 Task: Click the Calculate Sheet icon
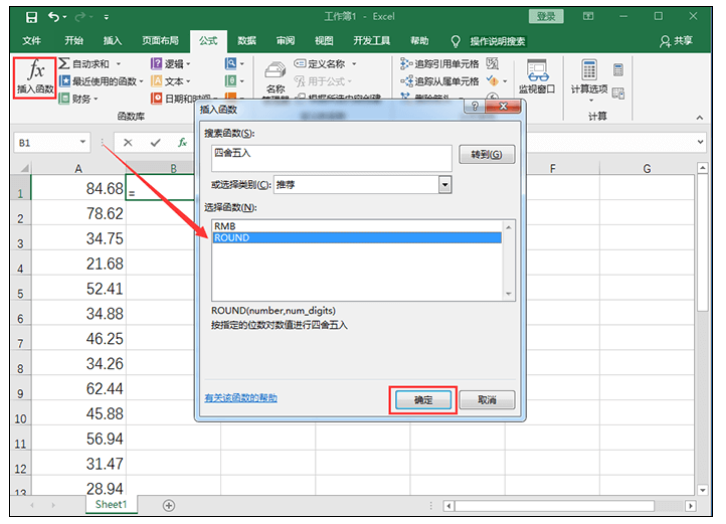[618, 93]
